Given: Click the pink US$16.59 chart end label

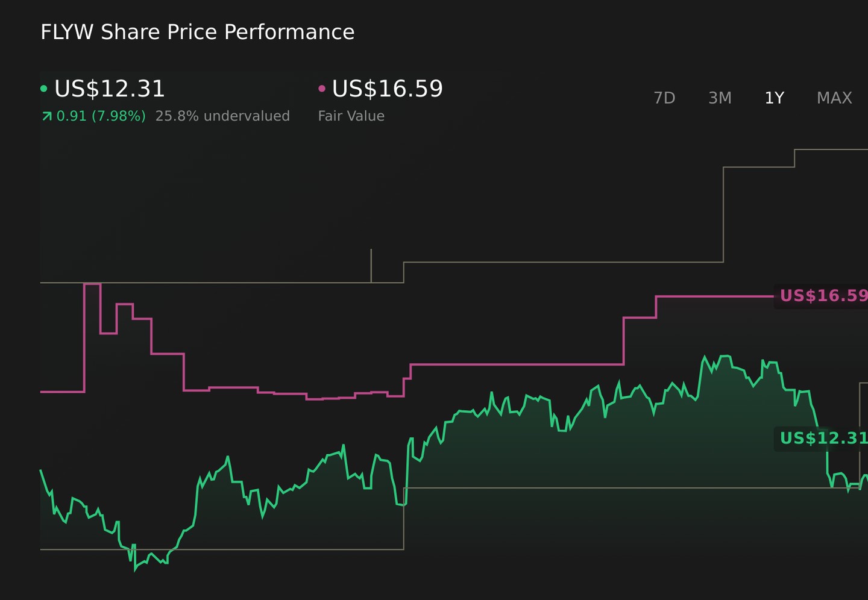Looking at the screenshot, I should coord(823,296).
